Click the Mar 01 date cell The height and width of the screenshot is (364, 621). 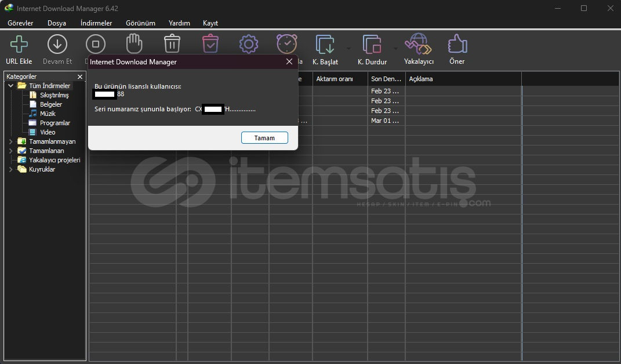pos(387,121)
